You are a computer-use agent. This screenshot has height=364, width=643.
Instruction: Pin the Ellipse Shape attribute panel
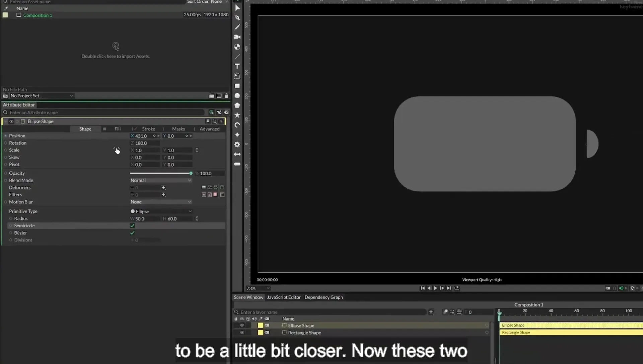208,121
